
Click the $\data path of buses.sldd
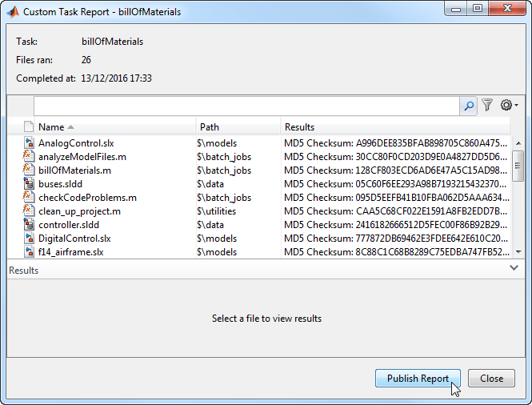(x=210, y=183)
